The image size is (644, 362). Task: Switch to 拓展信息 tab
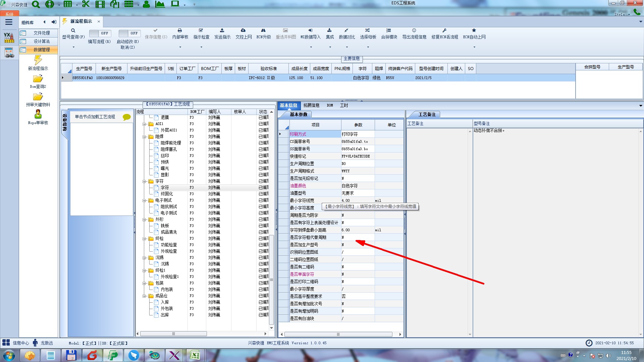click(311, 105)
